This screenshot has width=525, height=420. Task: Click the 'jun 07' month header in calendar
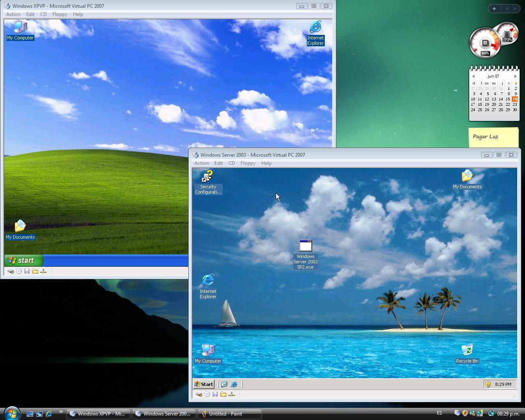tap(493, 76)
